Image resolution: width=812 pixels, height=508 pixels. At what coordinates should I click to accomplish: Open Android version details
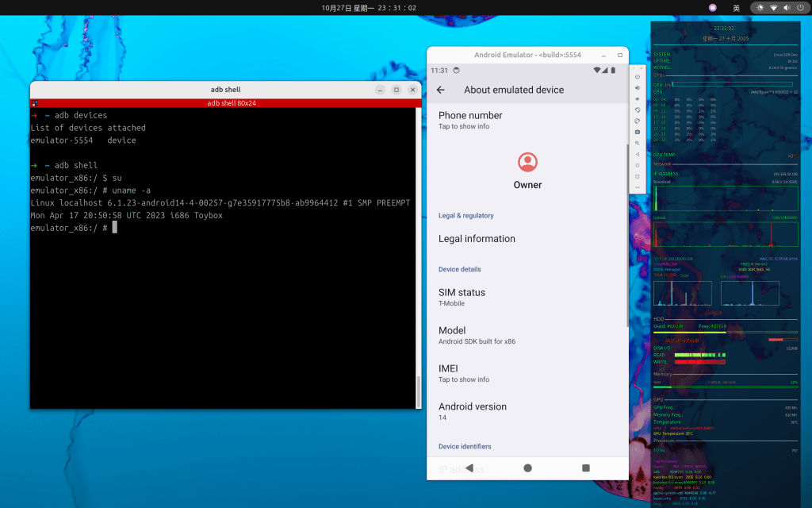pyautogui.click(x=473, y=410)
